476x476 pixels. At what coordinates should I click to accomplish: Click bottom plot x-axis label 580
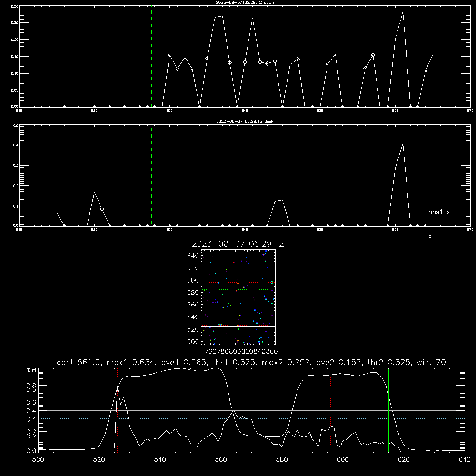(x=282, y=460)
